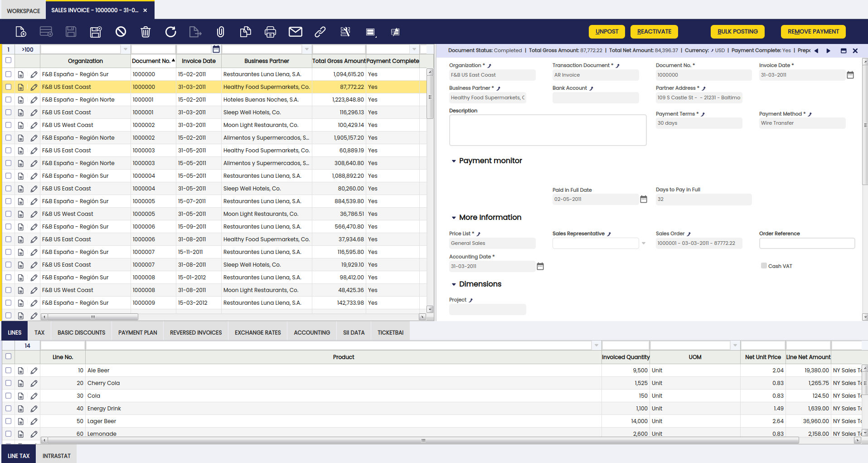Image resolution: width=868 pixels, height=463 pixels.
Task: Click the Remove Payment button
Action: 813,32
